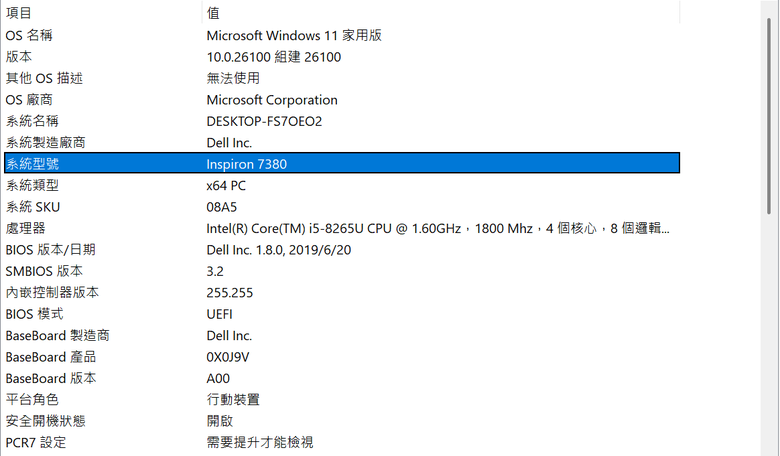Select the 系統類型 x64 PC row

click(x=342, y=185)
